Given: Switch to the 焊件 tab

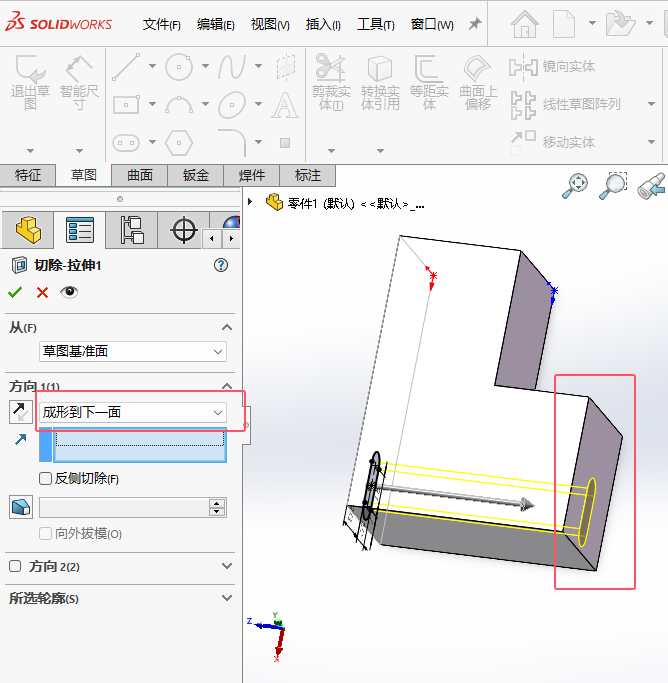Looking at the screenshot, I should pos(252,175).
